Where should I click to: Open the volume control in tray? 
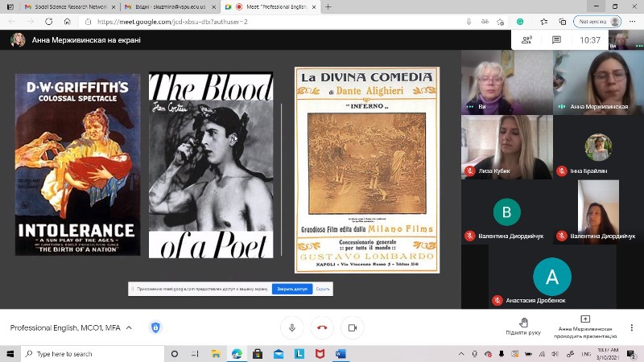tap(555, 354)
